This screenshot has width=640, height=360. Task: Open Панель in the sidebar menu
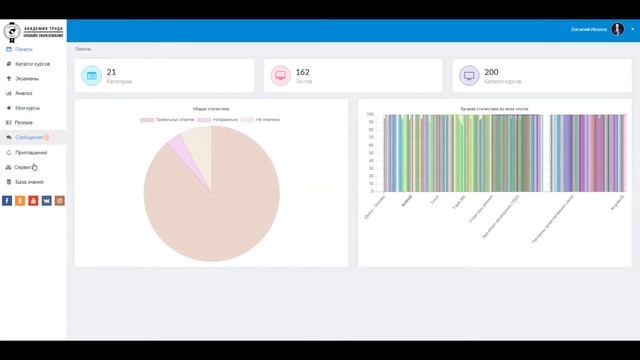(24, 49)
